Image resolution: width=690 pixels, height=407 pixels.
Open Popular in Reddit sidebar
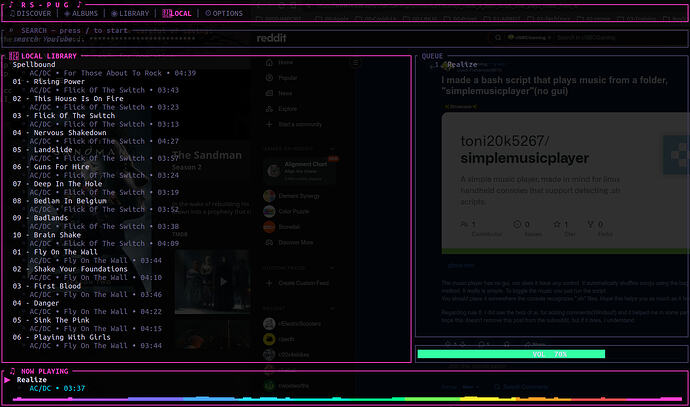tap(282, 78)
